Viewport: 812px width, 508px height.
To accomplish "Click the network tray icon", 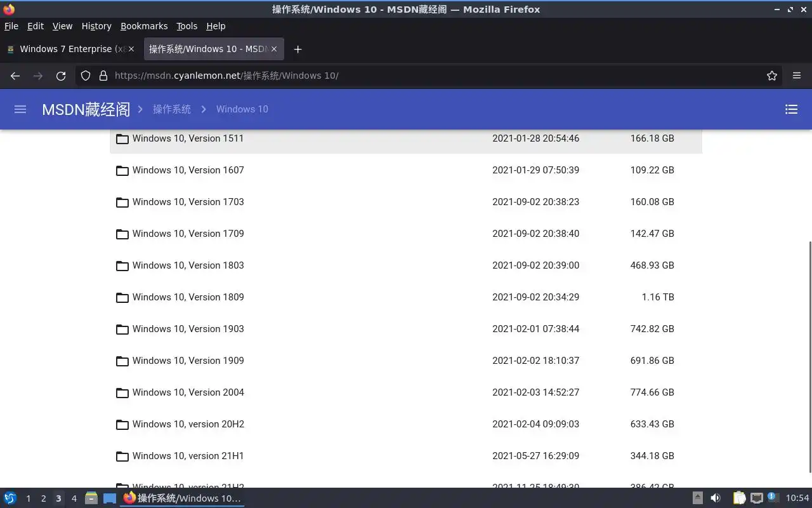I will tap(756, 498).
